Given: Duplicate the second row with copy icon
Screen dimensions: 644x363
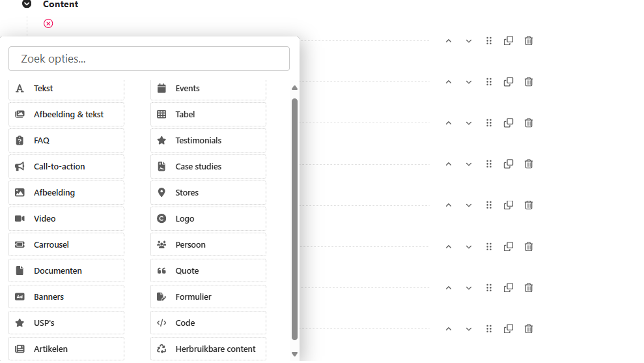Looking at the screenshot, I should 509,82.
